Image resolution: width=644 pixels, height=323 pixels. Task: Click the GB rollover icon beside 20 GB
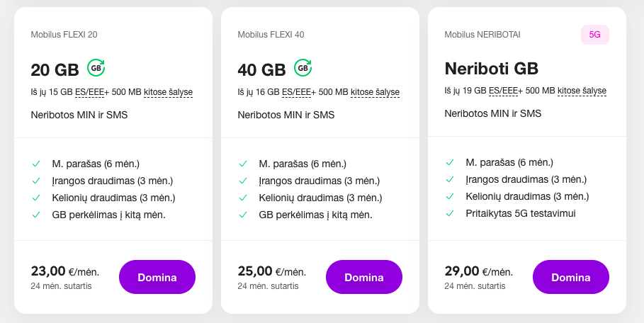point(96,68)
